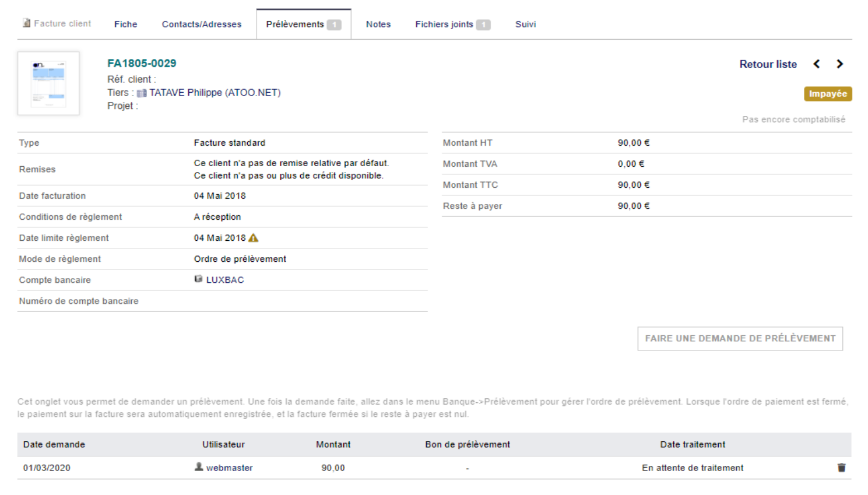This screenshot has width=868, height=495.
Task: Click the En attente de traitement status
Action: (693, 468)
